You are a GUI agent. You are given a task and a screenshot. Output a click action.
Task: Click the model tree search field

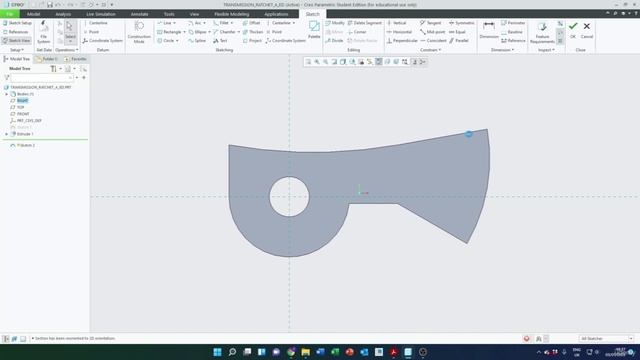point(42,78)
